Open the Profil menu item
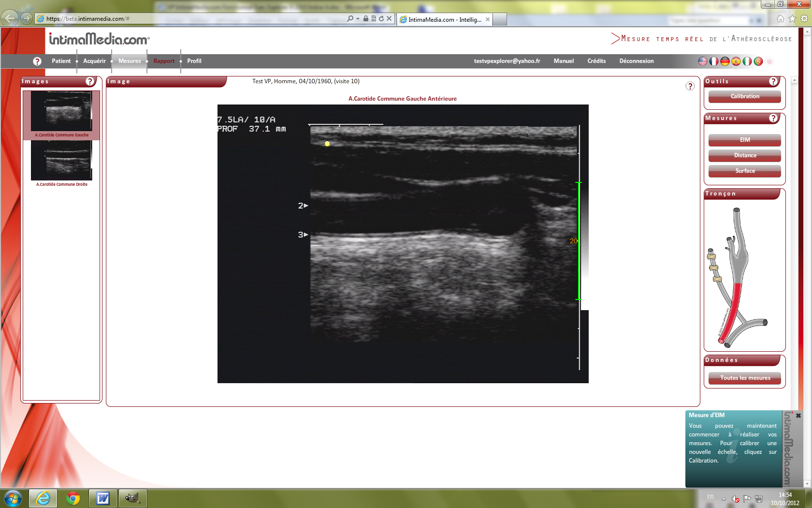Viewport: 812px width, 508px height. tap(194, 61)
